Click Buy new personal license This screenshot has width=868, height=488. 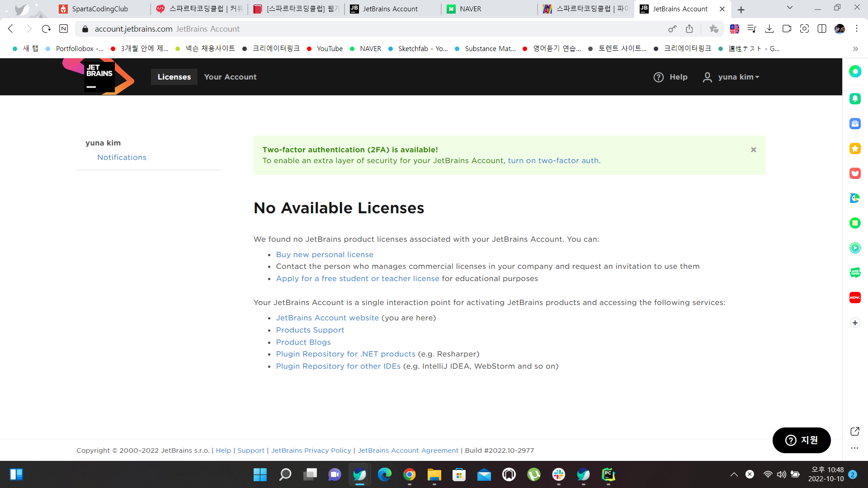point(325,254)
